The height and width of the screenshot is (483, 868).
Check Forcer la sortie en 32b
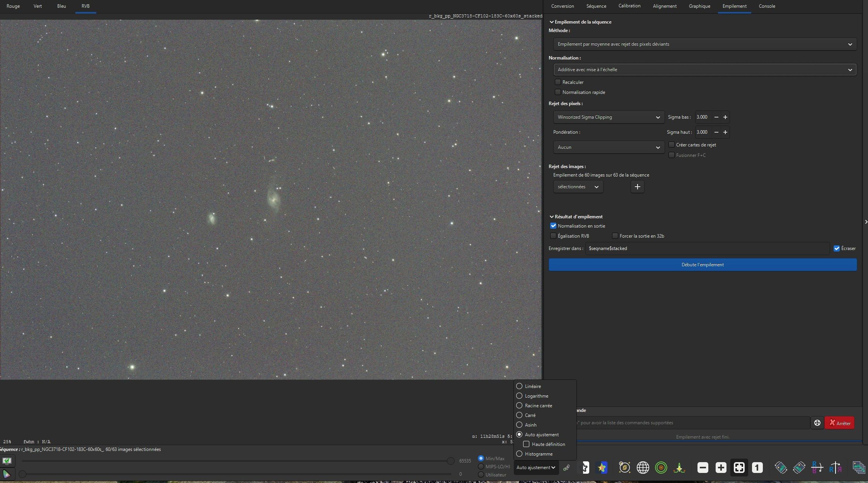pyautogui.click(x=615, y=236)
